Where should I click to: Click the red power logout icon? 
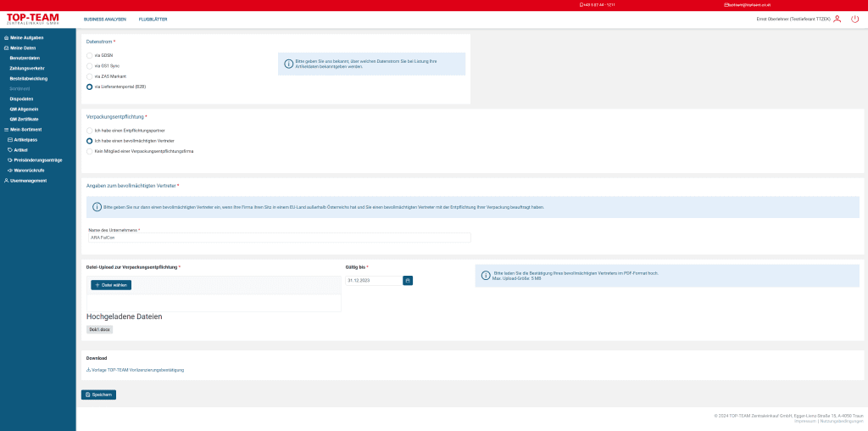[854, 19]
